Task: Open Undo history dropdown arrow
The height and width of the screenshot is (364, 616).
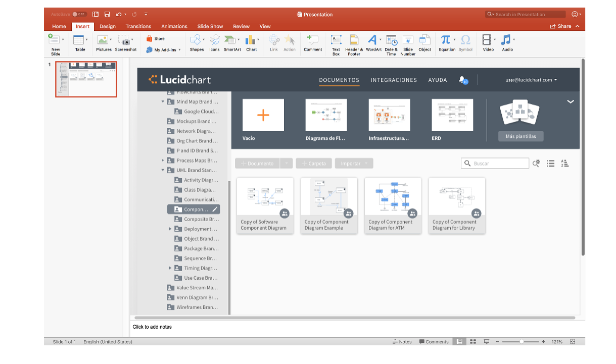Action: [x=126, y=14]
